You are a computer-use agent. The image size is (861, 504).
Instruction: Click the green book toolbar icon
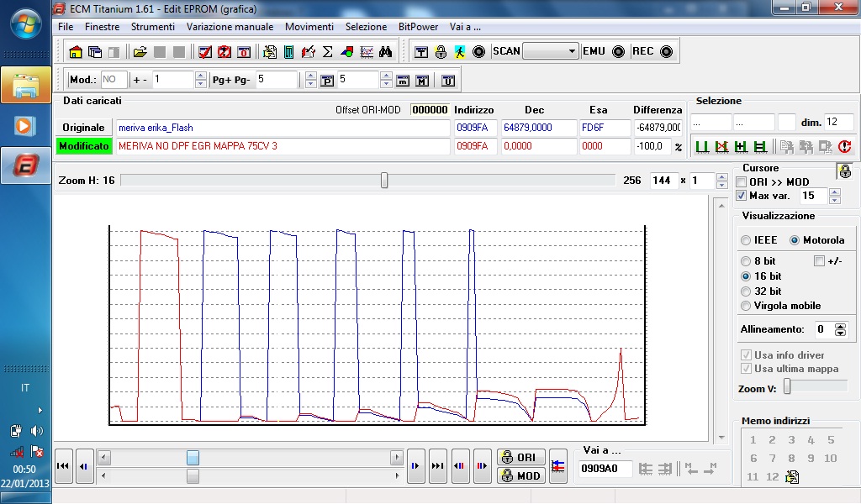tap(289, 51)
